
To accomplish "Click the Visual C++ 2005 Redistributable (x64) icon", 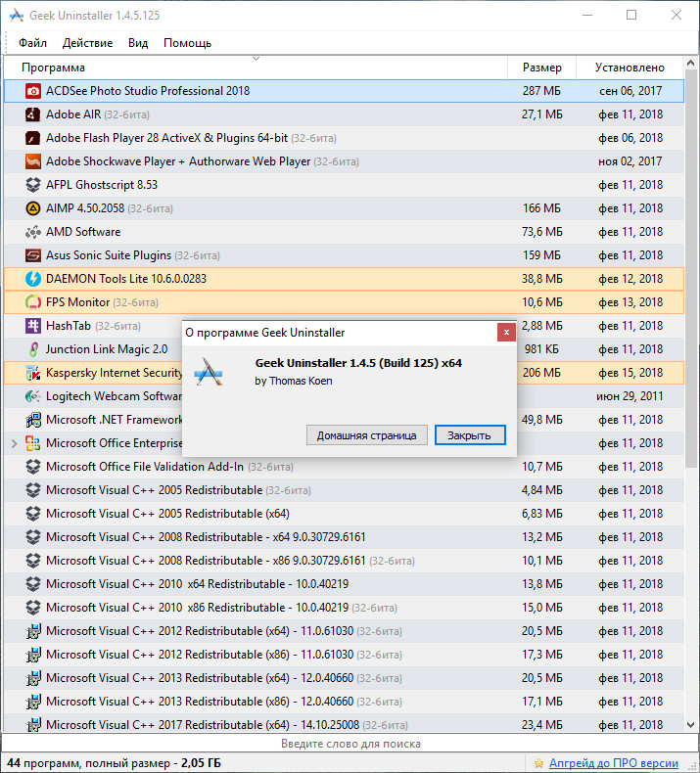I will tap(33, 514).
